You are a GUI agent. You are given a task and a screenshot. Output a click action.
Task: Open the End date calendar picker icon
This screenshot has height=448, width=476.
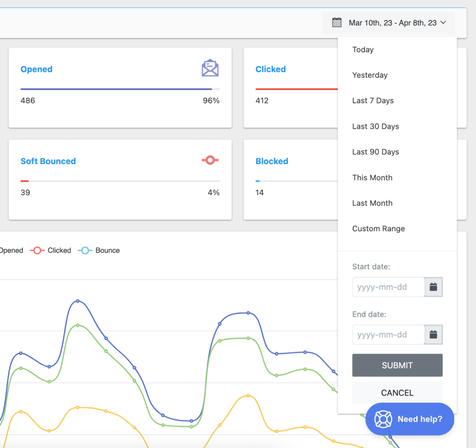(x=433, y=335)
